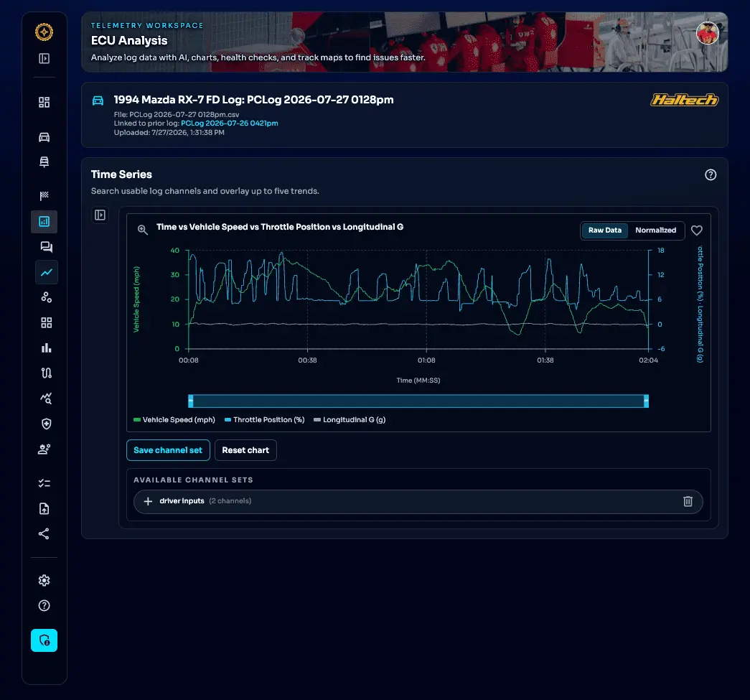Image resolution: width=750 pixels, height=700 pixels.
Task: Open the car vehicles icon in the sidebar
Action: (x=44, y=137)
